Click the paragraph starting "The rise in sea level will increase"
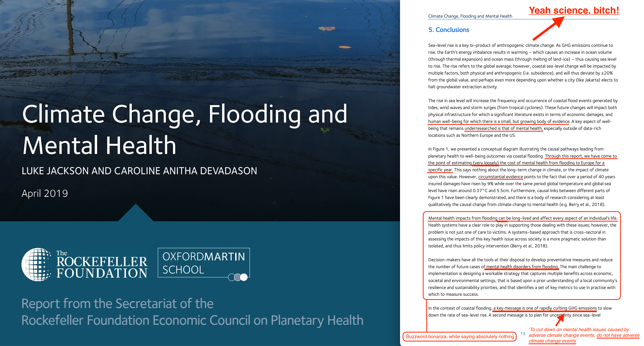Image resolution: width=644 pixels, height=346 pixels. point(523,118)
